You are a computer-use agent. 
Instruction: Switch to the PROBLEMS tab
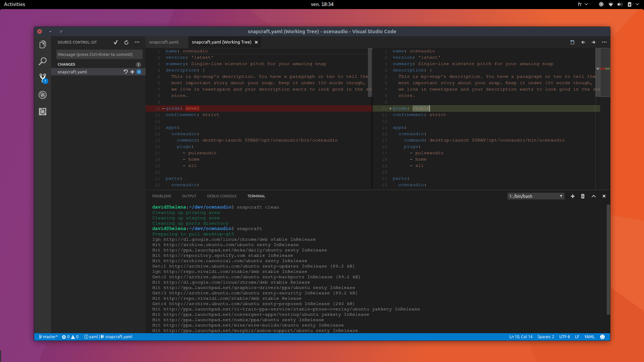162,196
